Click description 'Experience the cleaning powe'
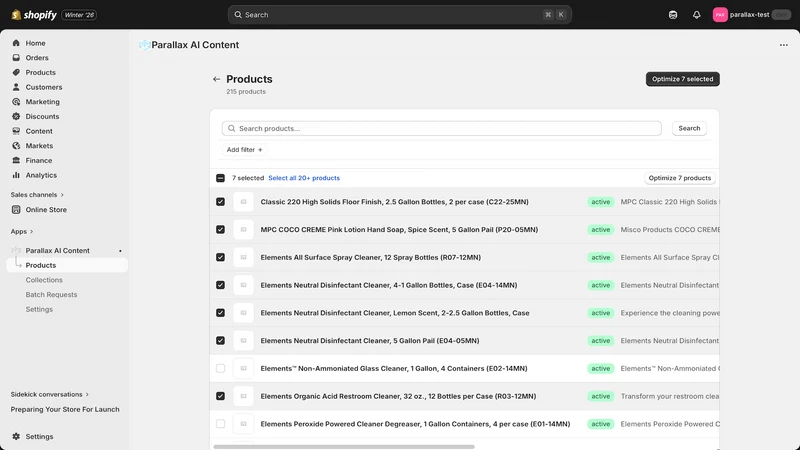The image size is (800, 450). coord(670,313)
